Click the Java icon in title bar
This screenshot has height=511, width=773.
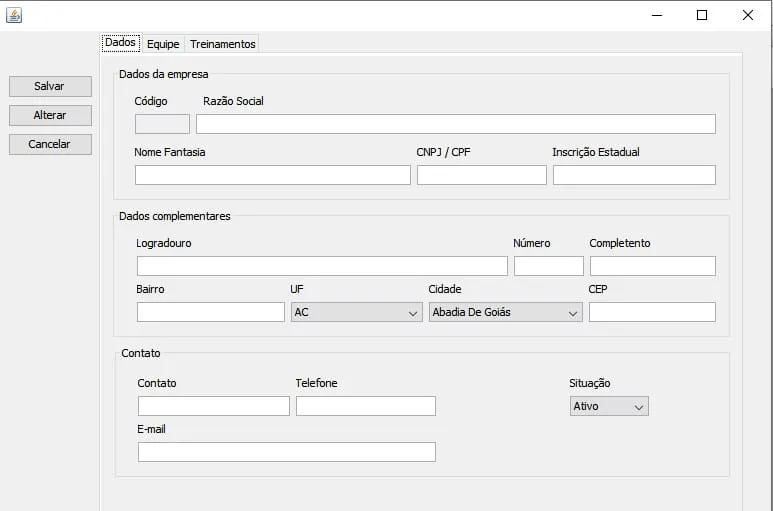click(14, 15)
